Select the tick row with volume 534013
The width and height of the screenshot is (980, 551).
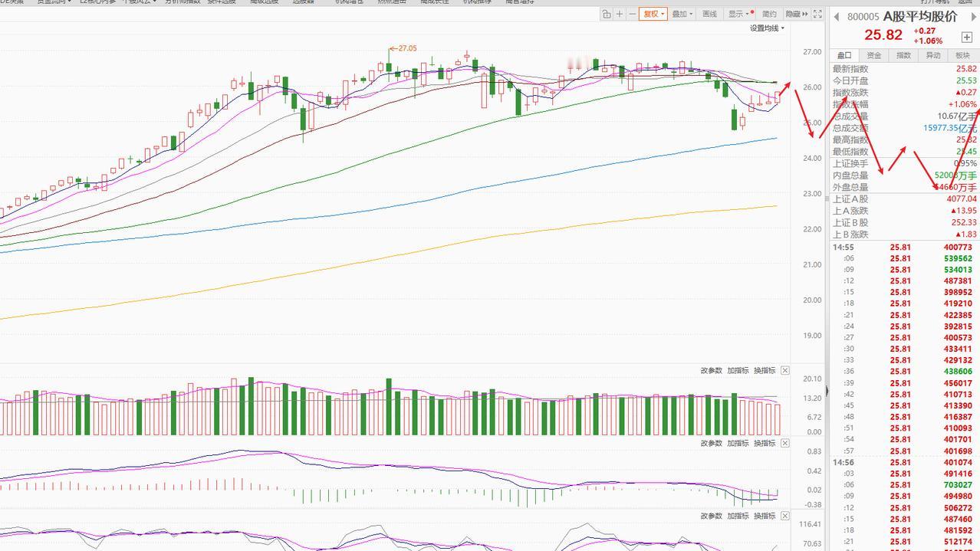point(905,270)
